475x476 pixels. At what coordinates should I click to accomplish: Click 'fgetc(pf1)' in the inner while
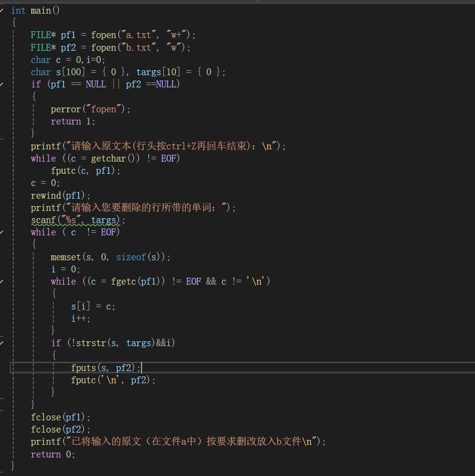point(135,281)
